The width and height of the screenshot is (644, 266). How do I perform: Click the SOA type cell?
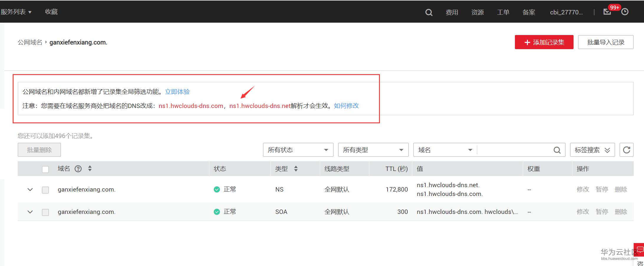pos(281,212)
